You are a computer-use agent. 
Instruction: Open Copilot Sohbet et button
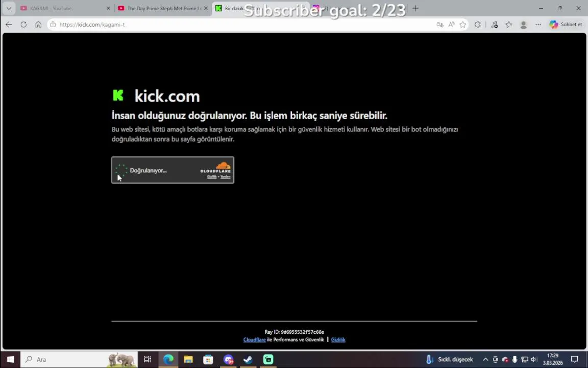click(566, 25)
